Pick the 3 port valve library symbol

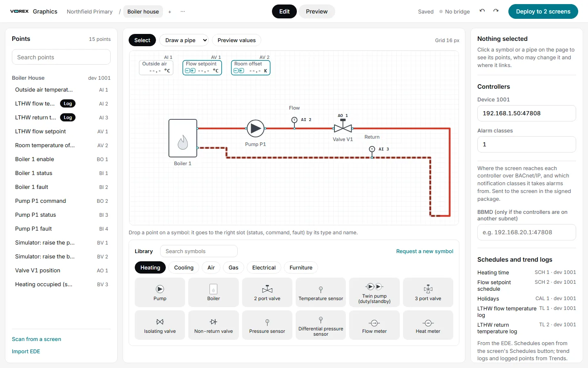[428, 292]
